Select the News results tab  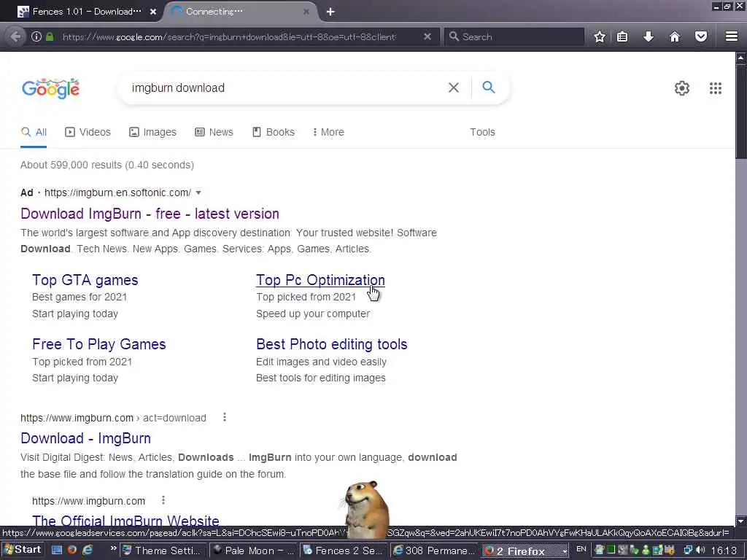(214, 133)
